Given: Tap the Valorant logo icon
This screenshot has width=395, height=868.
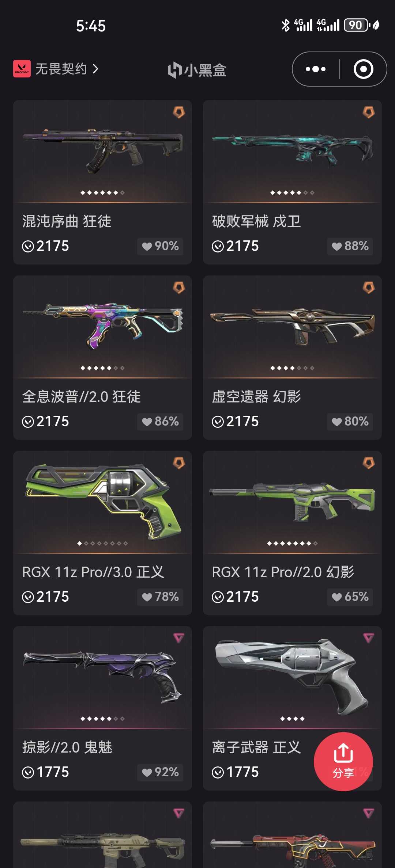Looking at the screenshot, I should pos(22,69).
